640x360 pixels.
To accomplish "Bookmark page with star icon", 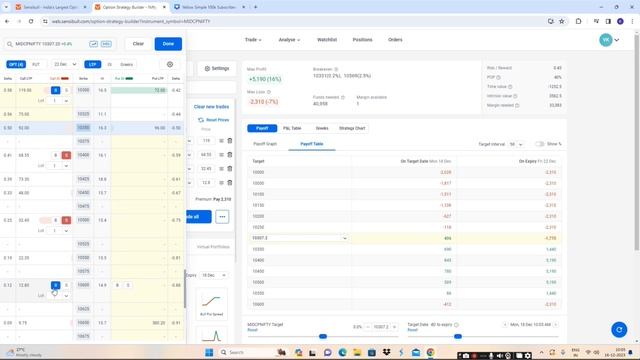I will coord(562,21).
